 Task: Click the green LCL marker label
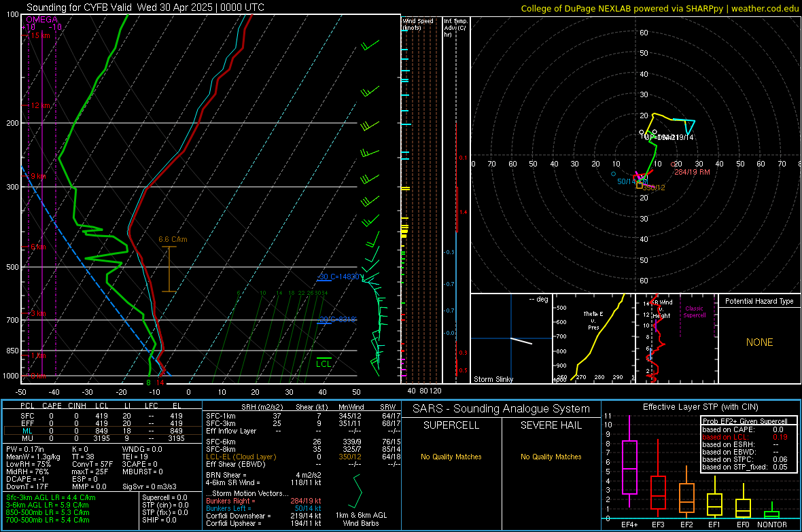[x=324, y=364]
